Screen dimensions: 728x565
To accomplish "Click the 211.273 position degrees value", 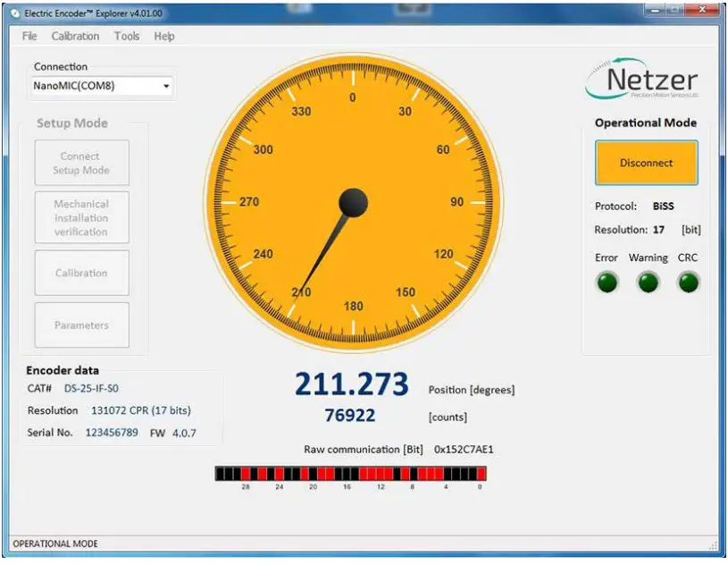I will [352, 384].
